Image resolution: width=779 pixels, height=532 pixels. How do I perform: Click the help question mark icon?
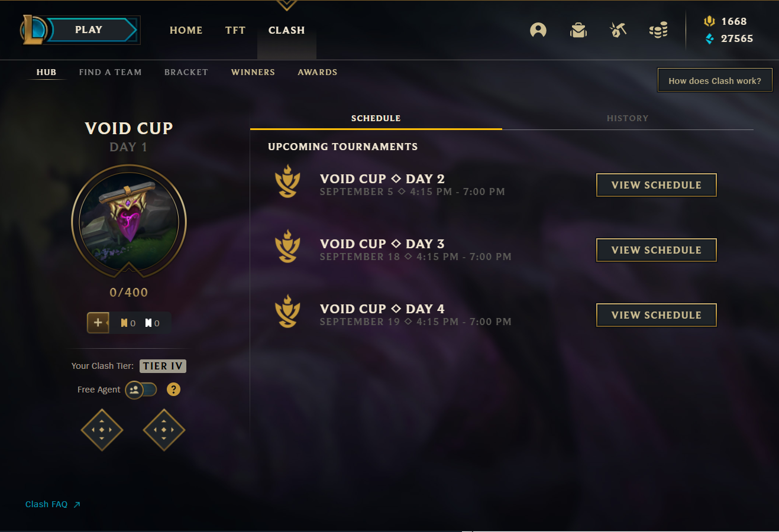173,390
